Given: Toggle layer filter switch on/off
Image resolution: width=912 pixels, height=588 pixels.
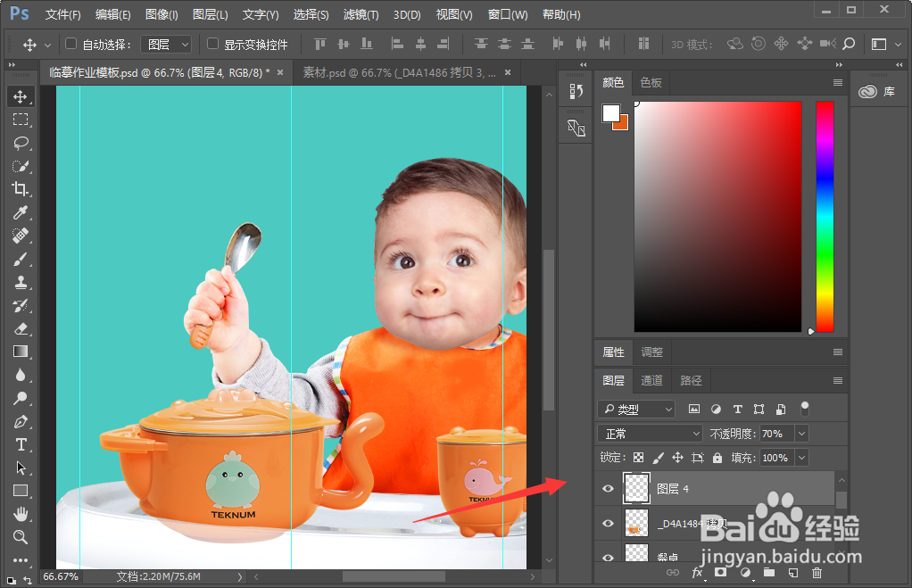Looking at the screenshot, I should click(x=804, y=409).
